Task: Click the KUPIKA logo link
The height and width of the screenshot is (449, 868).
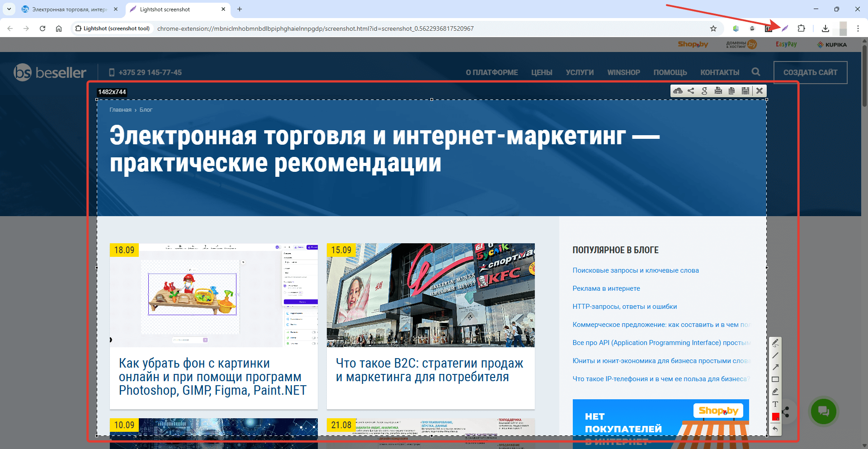Action: (x=832, y=44)
